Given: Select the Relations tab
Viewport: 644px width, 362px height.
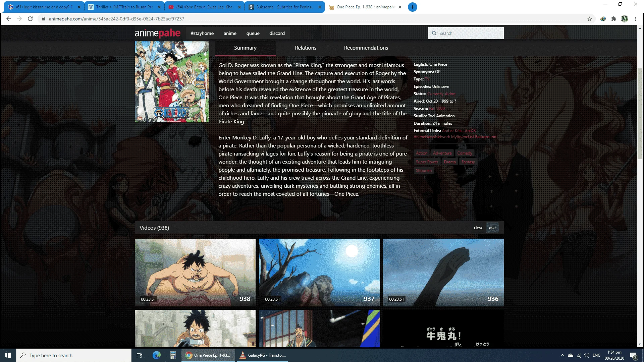Looking at the screenshot, I should pos(306,48).
